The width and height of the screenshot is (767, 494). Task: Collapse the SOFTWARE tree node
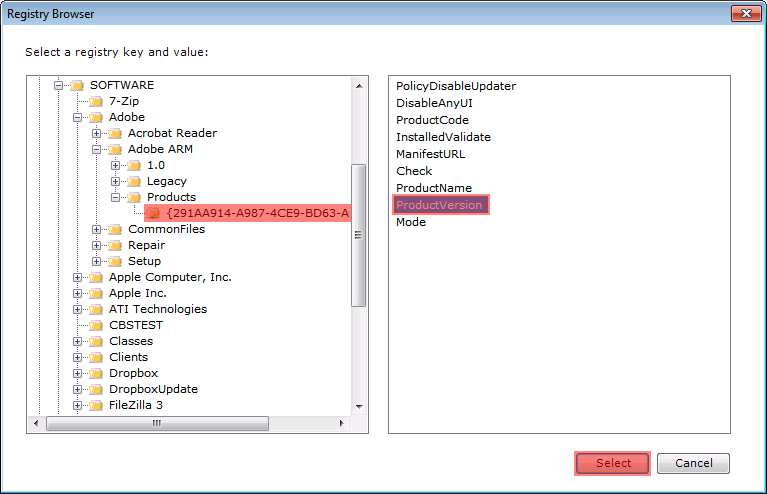pos(58,86)
